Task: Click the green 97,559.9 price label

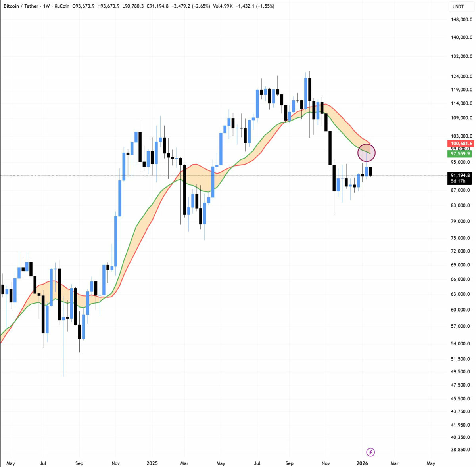Action: click(460, 154)
